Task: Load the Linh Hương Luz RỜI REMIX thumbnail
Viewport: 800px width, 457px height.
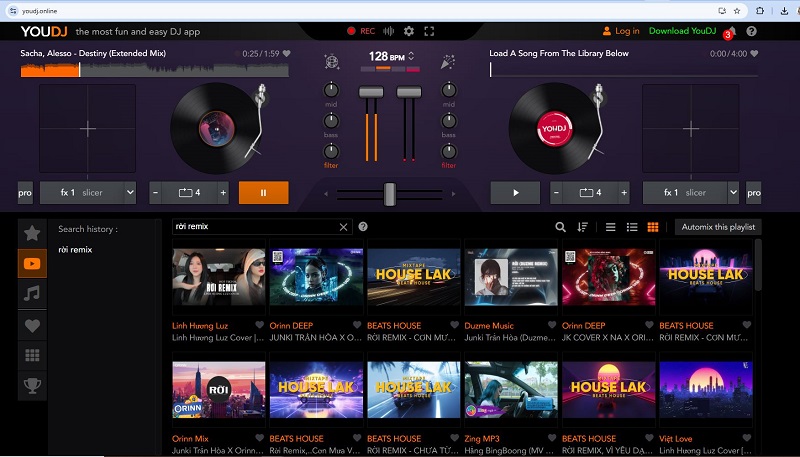Action: point(218,277)
